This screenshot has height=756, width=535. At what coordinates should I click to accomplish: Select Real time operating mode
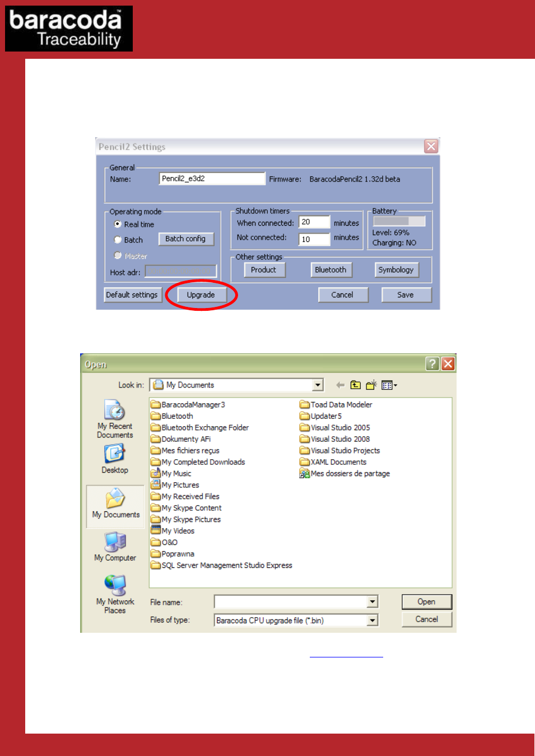(118, 224)
